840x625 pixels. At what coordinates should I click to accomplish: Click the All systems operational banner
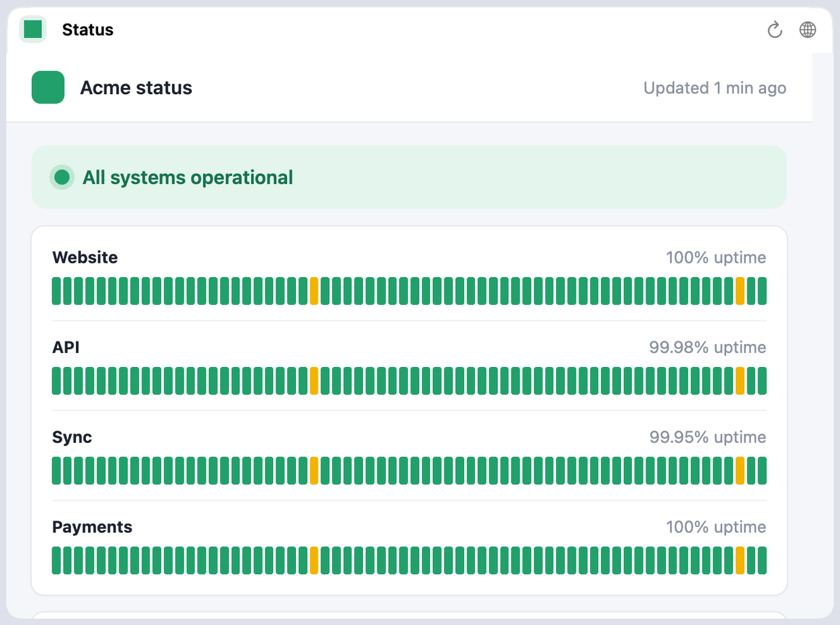[x=409, y=177]
